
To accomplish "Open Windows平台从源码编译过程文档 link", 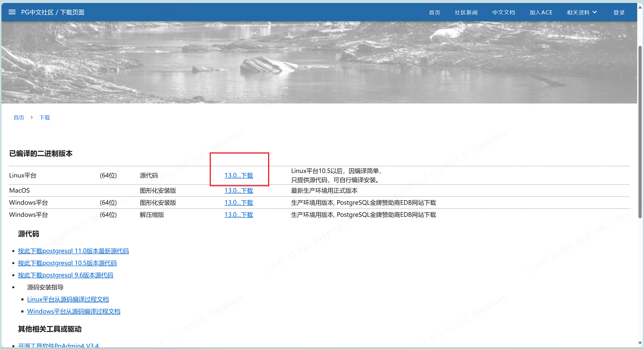I will tap(74, 311).
